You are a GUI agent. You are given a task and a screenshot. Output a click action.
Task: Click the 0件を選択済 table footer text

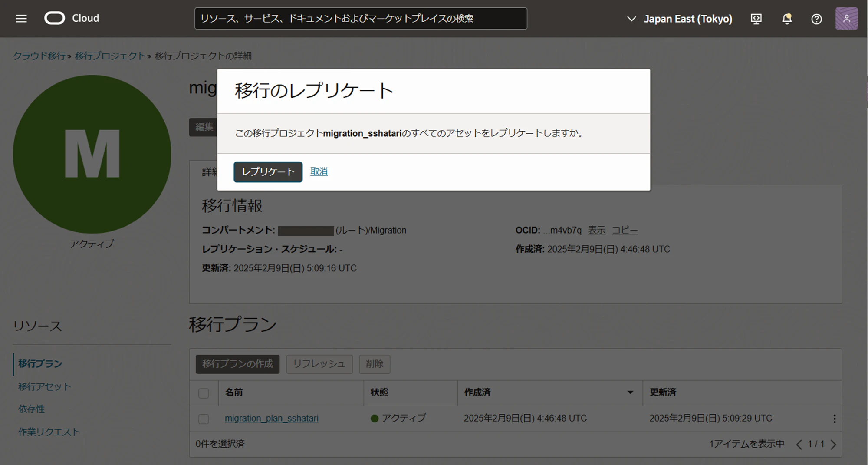point(220,444)
